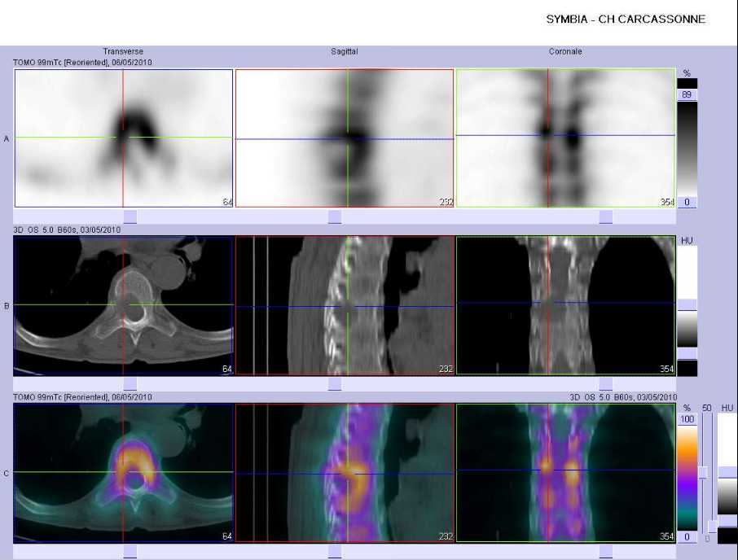Screen dimensions: 738x560
Task: Select the coronal SPECT image in row A
Action: coord(566,138)
